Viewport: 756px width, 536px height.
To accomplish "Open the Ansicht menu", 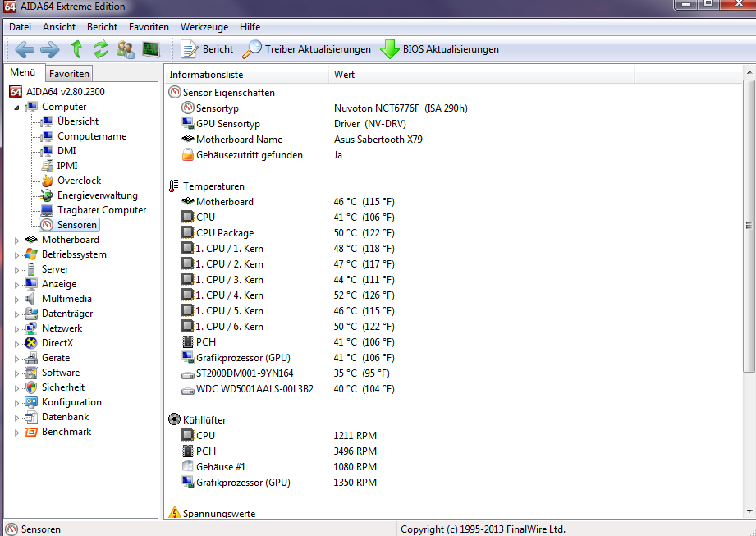I will (x=59, y=27).
